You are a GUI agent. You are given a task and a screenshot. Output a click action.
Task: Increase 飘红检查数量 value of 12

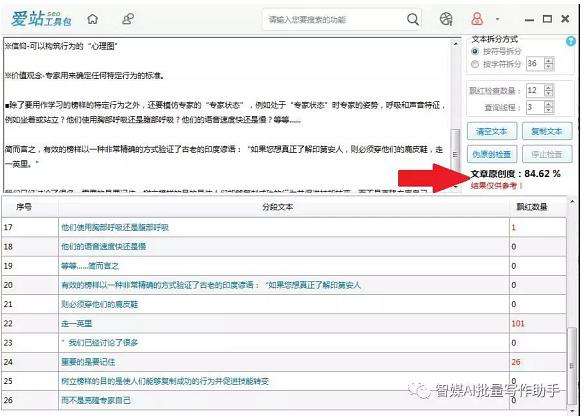point(549,87)
